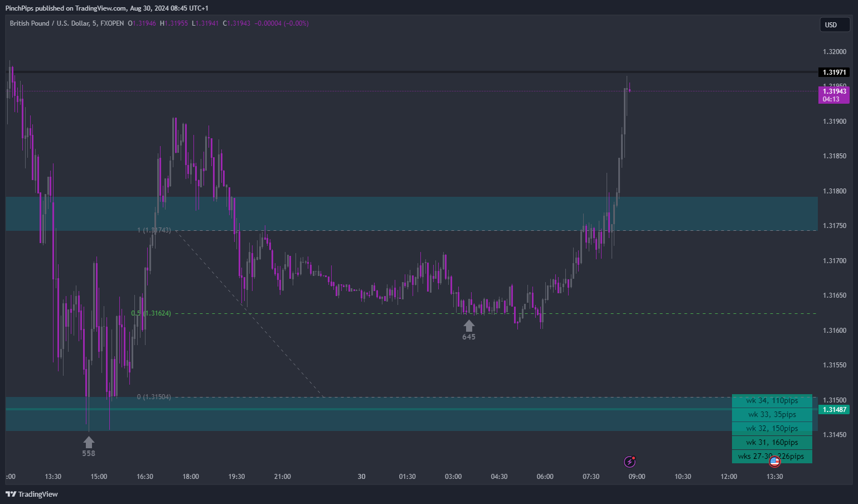
Task: Click the change value −0.00004 (−0.00%)
Action: click(x=282, y=23)
